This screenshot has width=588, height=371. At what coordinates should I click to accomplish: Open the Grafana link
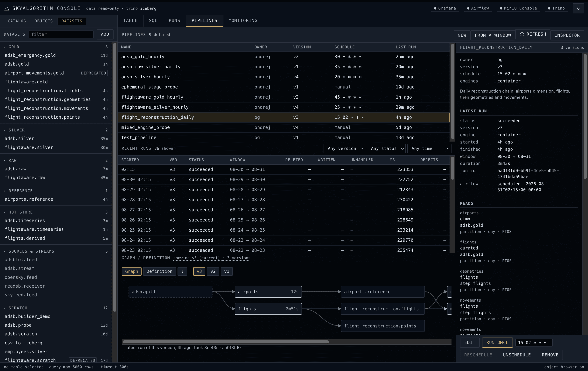445,8
